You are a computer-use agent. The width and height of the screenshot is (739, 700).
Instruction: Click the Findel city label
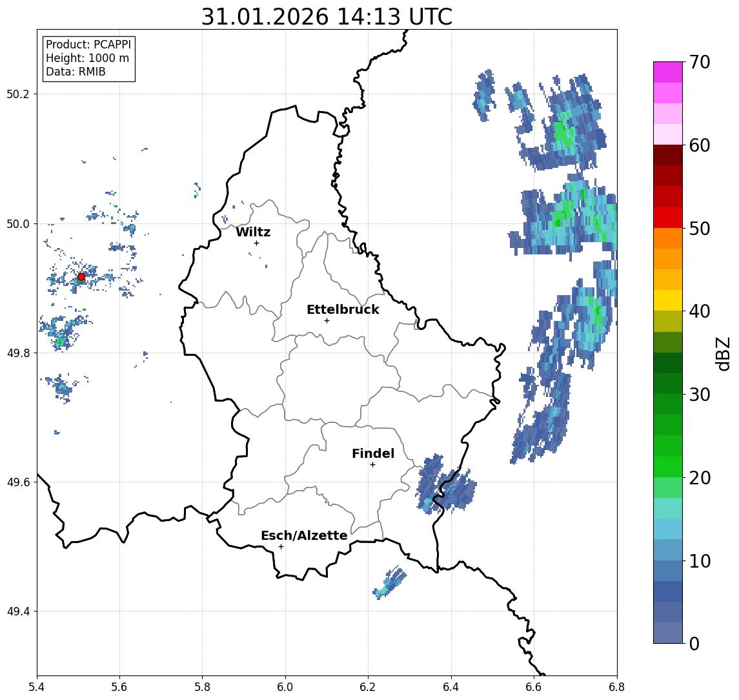(373, 453)
